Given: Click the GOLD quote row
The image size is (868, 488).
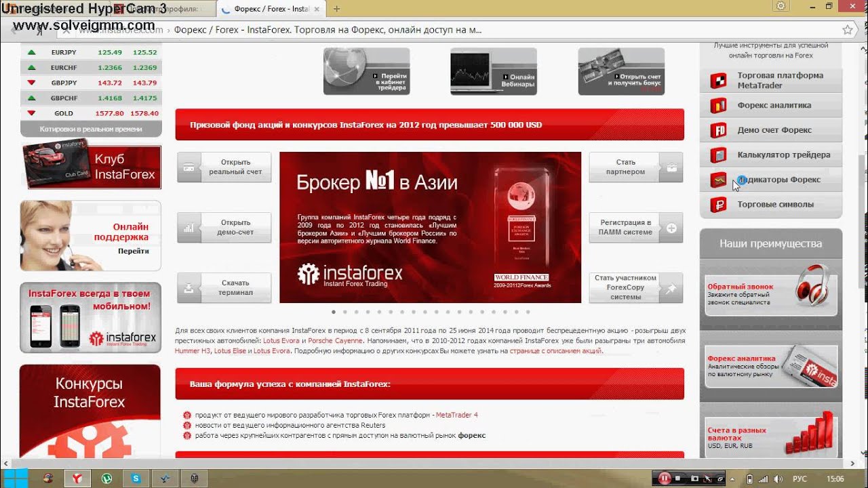Looking at the screenshot, I should (x=91, y=113).
